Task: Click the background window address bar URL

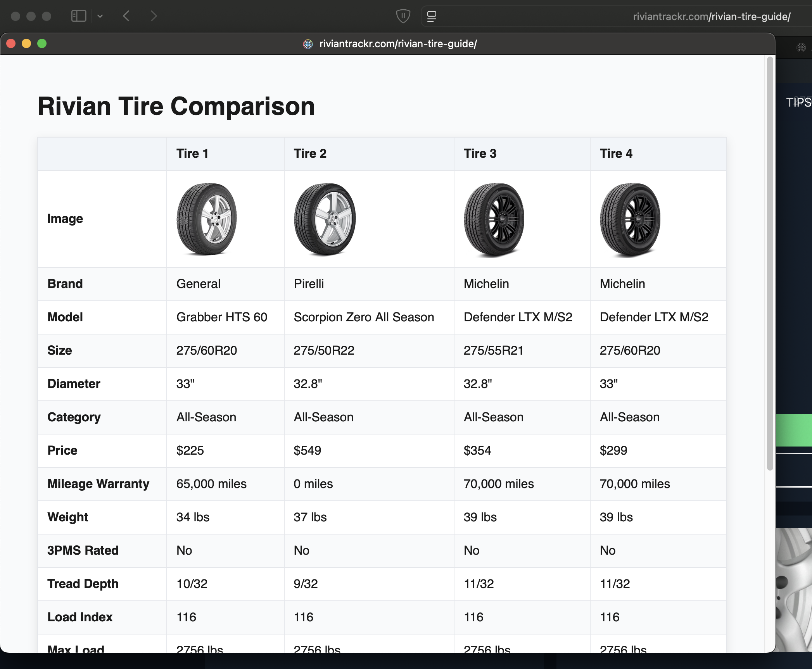Action: coord(712,17)
